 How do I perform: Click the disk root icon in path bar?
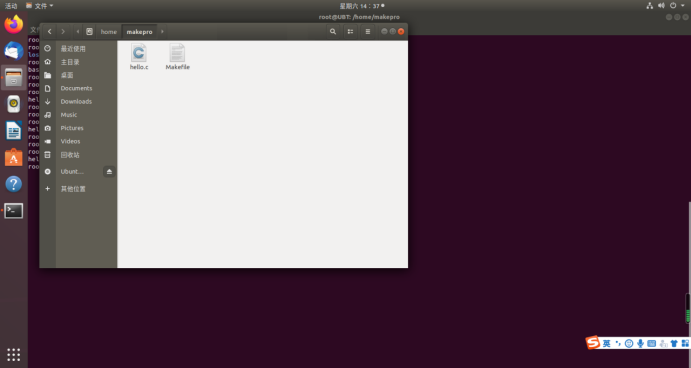coord(89,32)
